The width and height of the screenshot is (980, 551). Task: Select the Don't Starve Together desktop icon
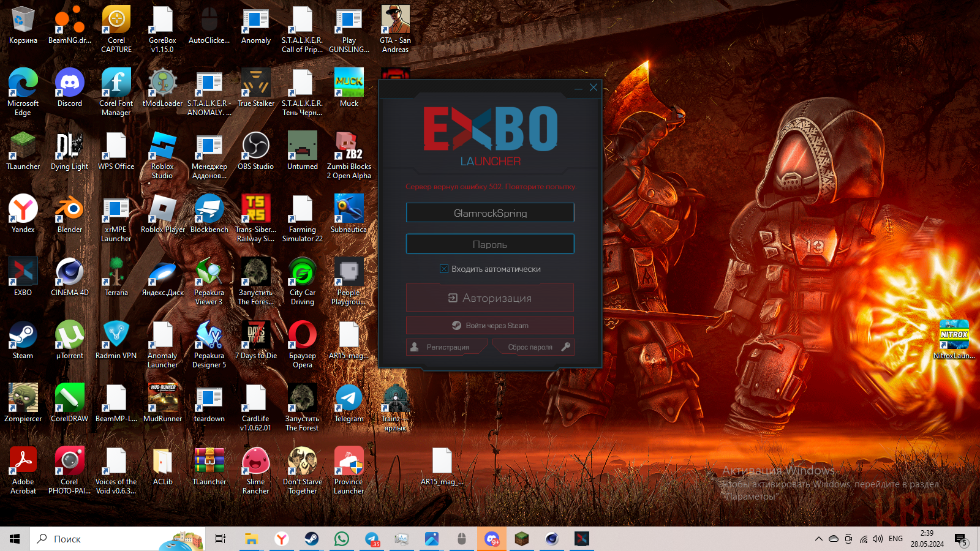pos(303,470)
